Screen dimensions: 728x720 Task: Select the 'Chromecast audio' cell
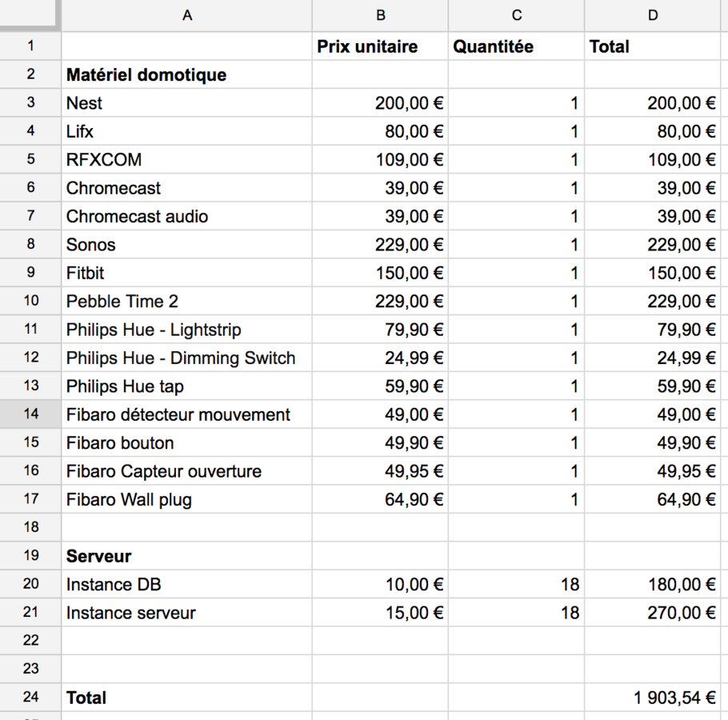186,216
